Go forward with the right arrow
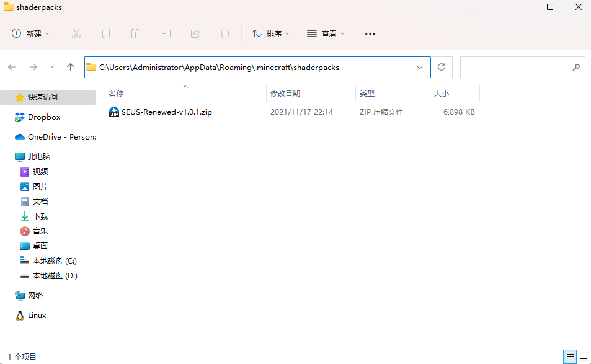Screen dimensions: 591x364 33,67
